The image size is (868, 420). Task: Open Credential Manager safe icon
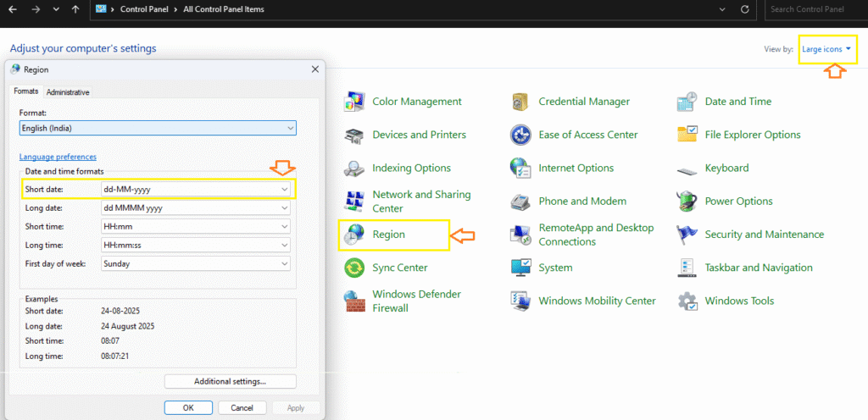click(520, 102)
